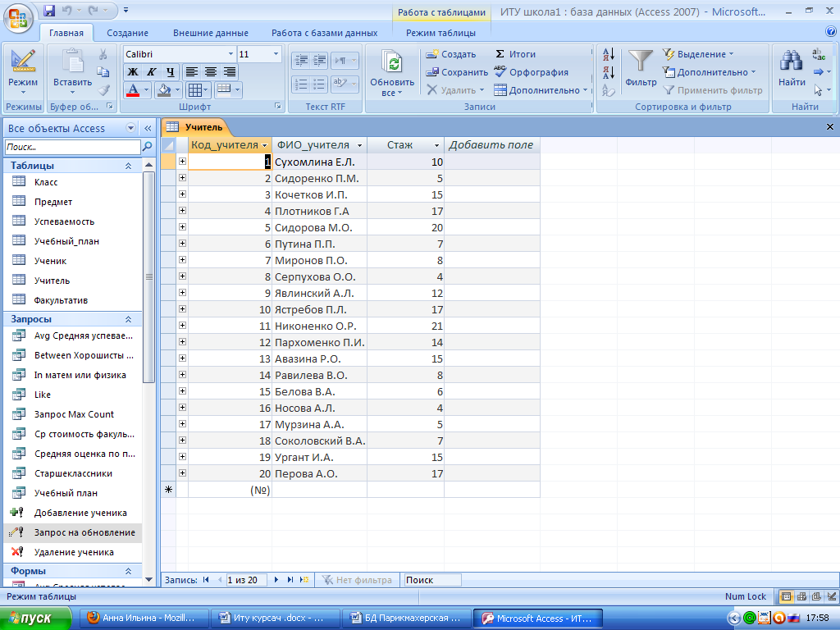Image resolution: width=840 pixels, height=630 pixels.
Task: Click Итоги totals sigma button
Action: 515,54
